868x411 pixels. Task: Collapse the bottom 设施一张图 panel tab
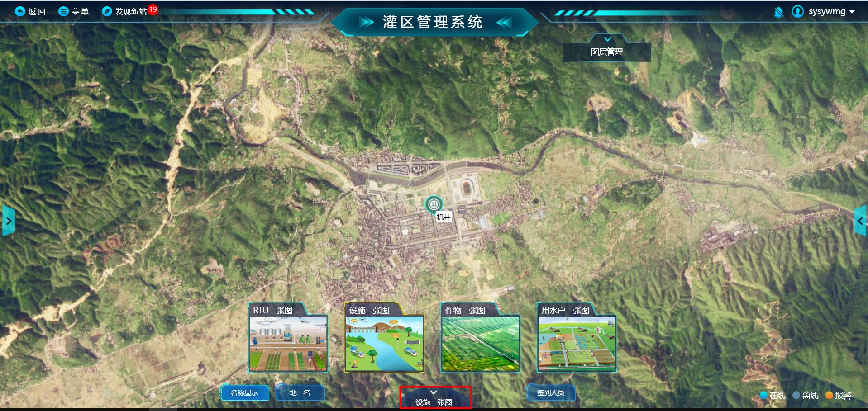(x=434, y=397)
